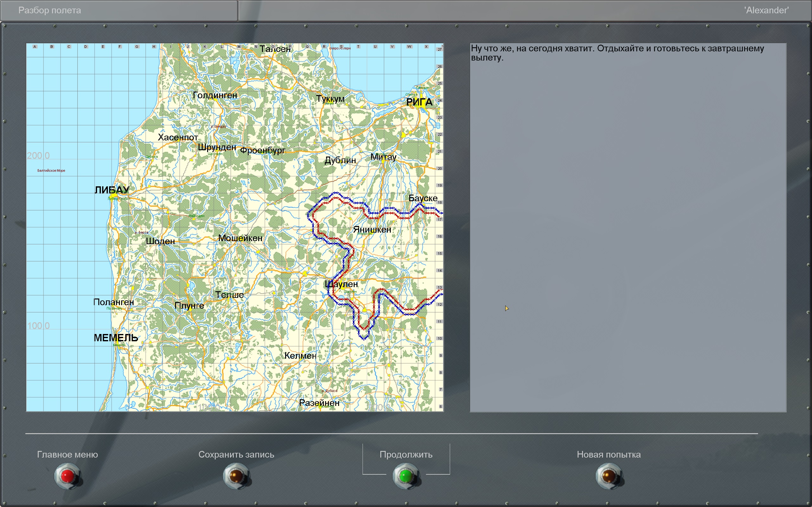The height and width of the screenshot is (507, 812).
Task: Click Янишкен town label on map
Action: click(372, 230)
